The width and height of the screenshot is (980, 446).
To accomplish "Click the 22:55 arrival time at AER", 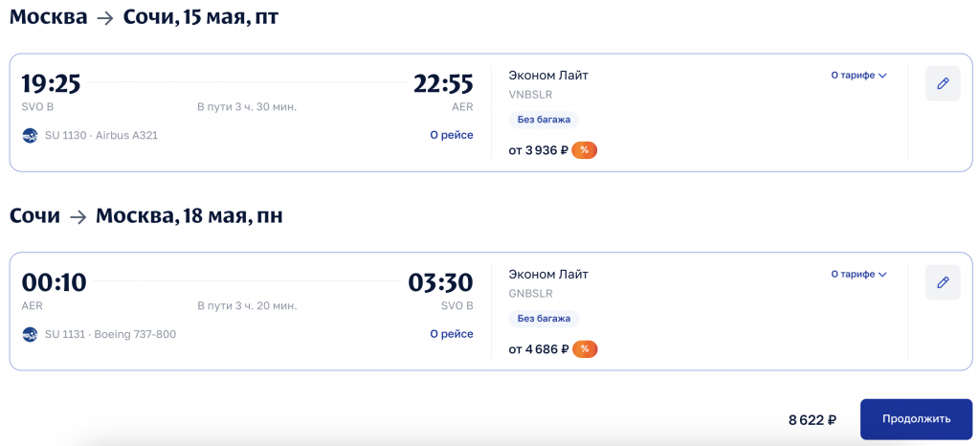I will tap(443, 84).
